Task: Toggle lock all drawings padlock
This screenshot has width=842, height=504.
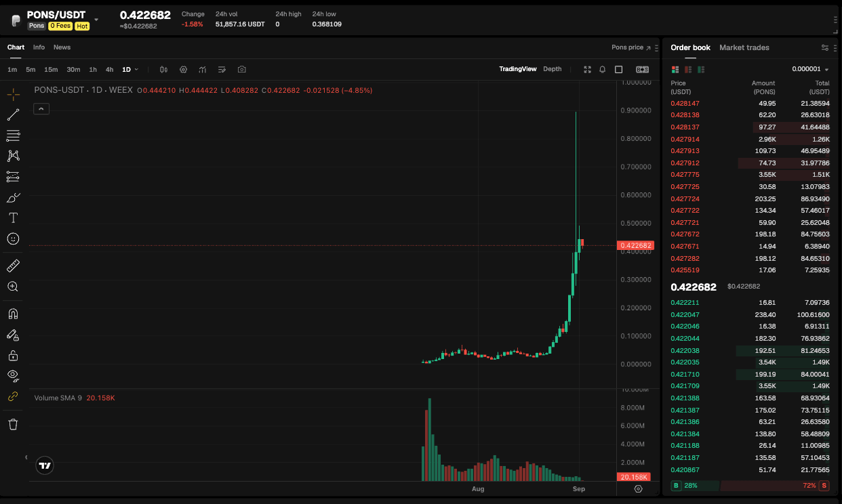Action: [13, 355]
